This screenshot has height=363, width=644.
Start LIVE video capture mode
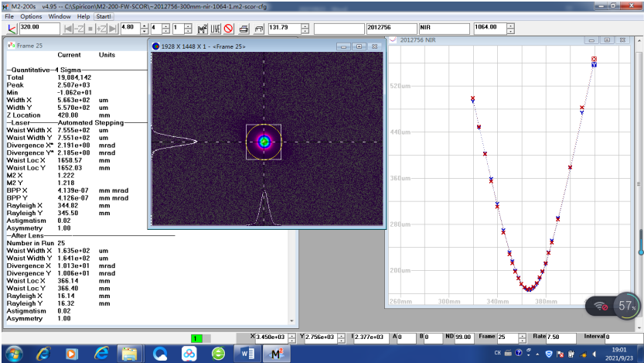pyautogui.click(x=216, y=29)
